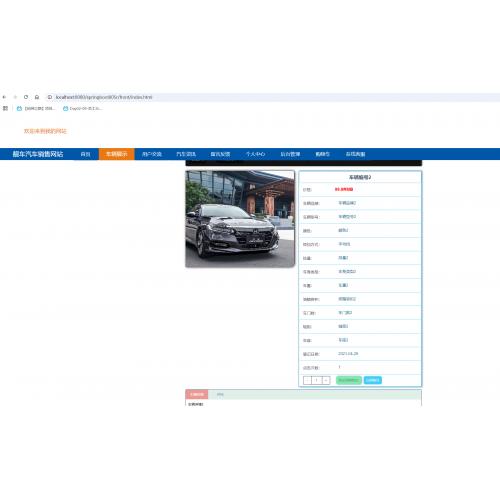
Task: Click the browser forward arrow
Action: (x=15, y=97)
